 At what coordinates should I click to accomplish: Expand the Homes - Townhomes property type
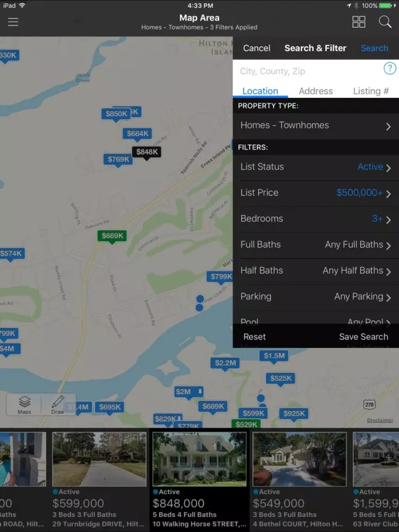(315, 126)
